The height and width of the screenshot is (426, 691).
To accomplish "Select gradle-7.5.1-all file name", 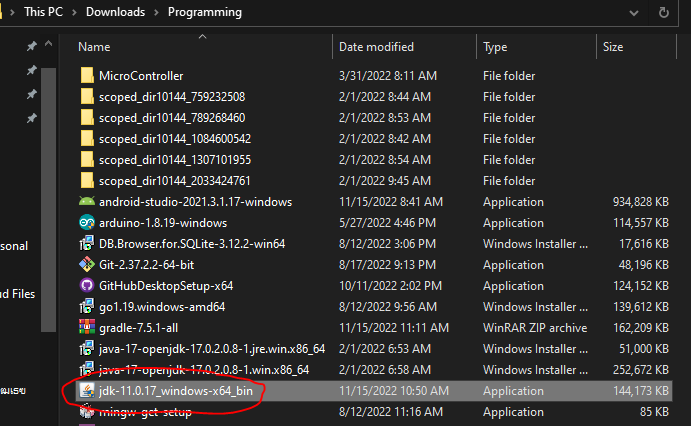I will tap(138, 328).
